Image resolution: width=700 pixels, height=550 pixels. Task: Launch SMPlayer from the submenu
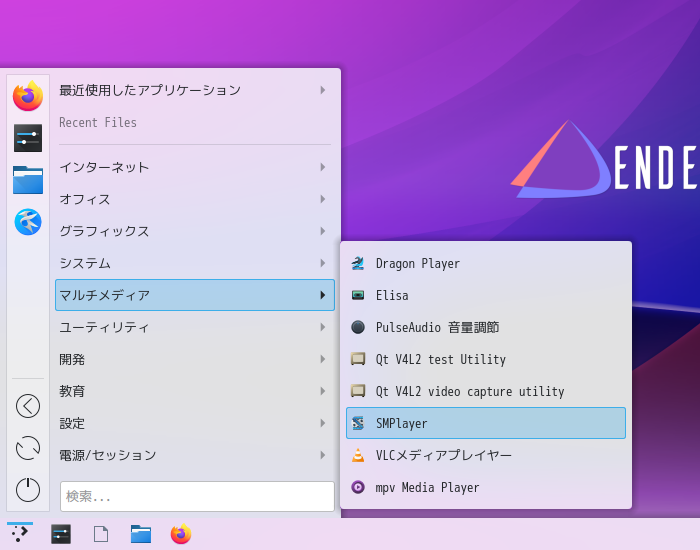pos(486,423)
